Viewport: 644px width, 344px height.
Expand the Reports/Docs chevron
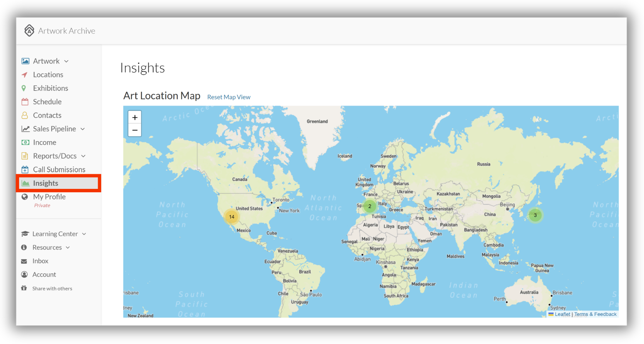click(x=83, y=156)
